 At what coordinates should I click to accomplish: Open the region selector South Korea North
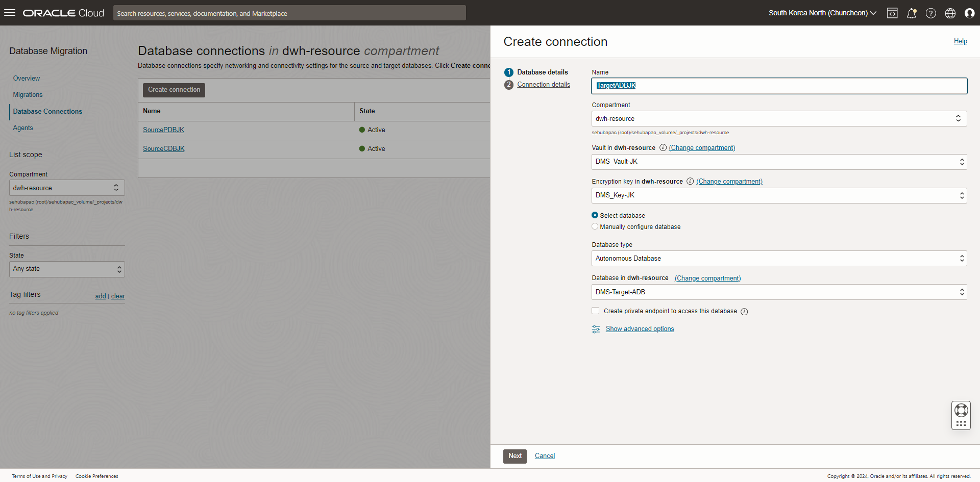coord(822,13)
